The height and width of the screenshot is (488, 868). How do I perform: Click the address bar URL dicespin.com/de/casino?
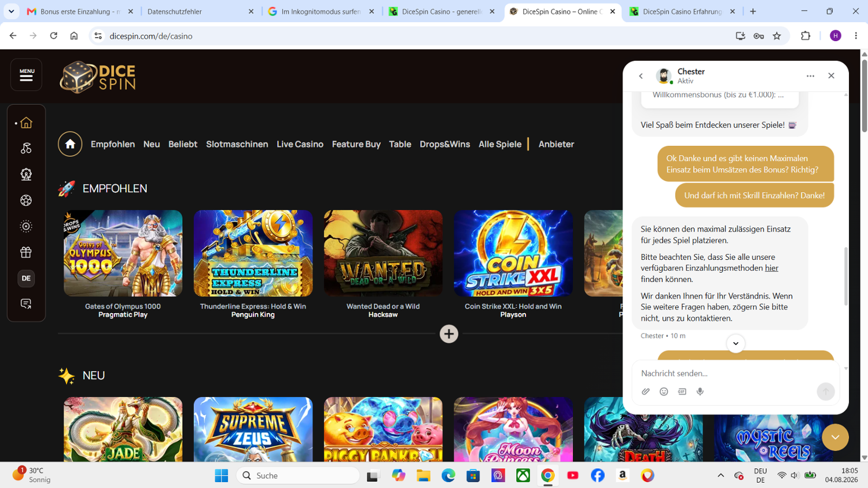pos(151,36)
